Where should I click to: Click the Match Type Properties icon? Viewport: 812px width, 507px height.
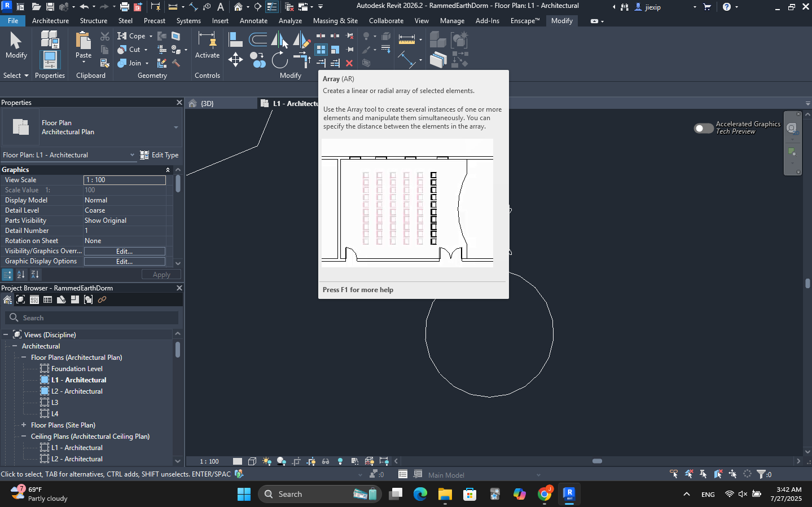(105, 63)
